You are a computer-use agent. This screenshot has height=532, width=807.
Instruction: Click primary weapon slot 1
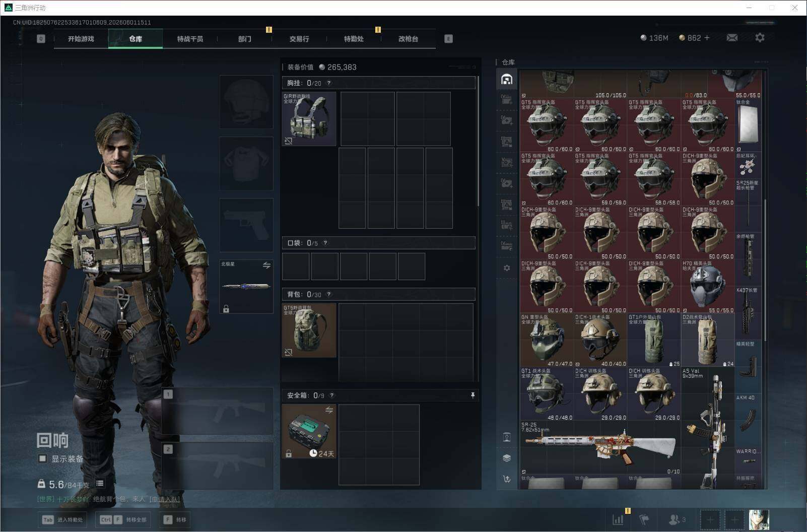pyautogui.click(x=218, y=411)
